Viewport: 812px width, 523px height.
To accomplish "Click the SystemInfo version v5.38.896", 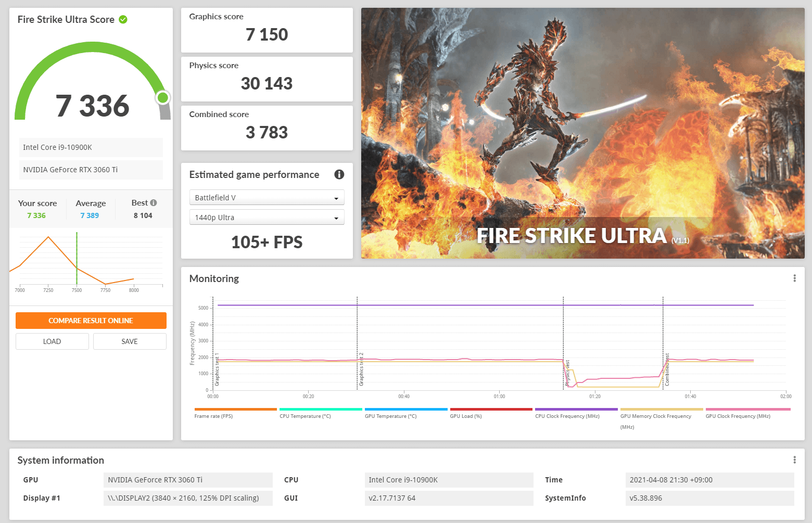I will point(710,498).
